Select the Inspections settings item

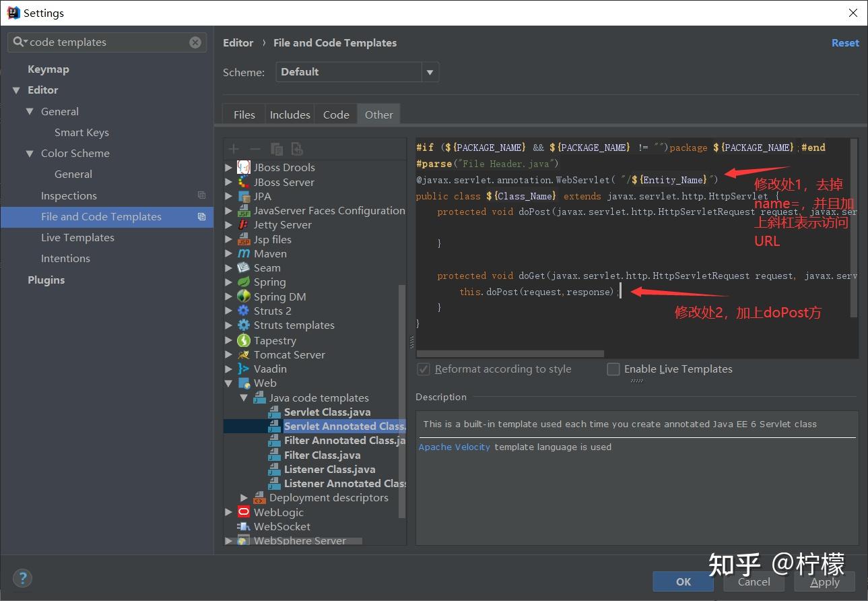[69, 196]
